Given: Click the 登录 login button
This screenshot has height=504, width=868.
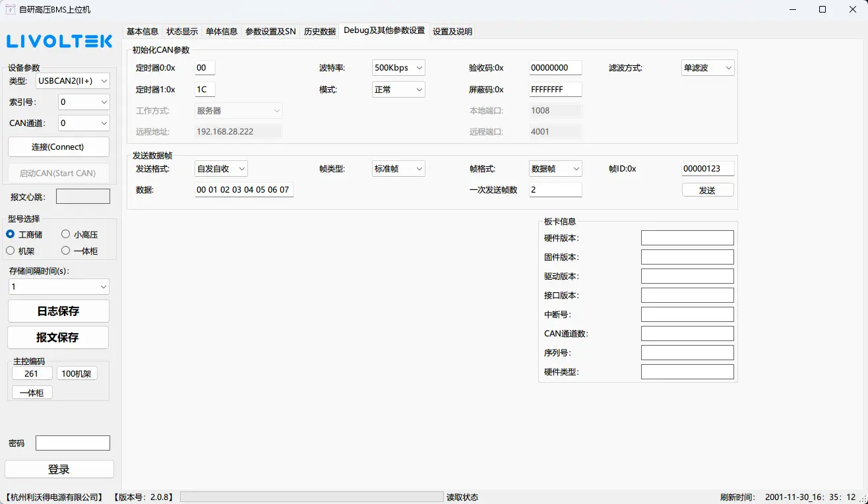Looking at the screenshot, I should coord(59,469).
